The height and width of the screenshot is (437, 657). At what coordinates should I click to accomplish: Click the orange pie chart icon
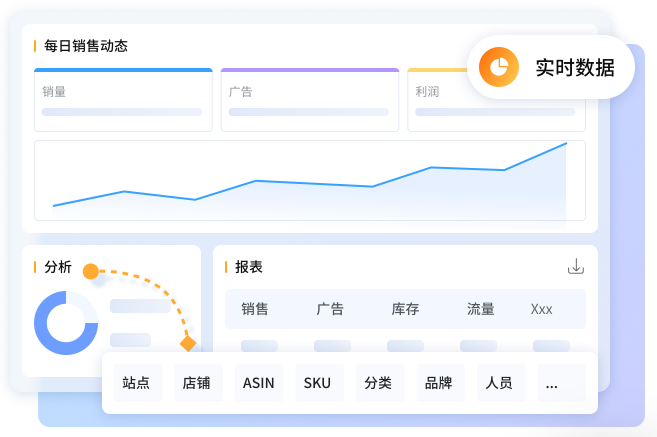pyautogui.click(x=495, y=67)
